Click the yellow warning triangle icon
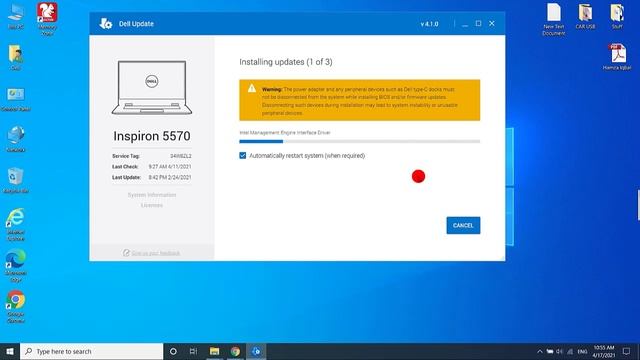Image resolution: width=640 pixels, height=360 pixels. [x=252, y=88]
